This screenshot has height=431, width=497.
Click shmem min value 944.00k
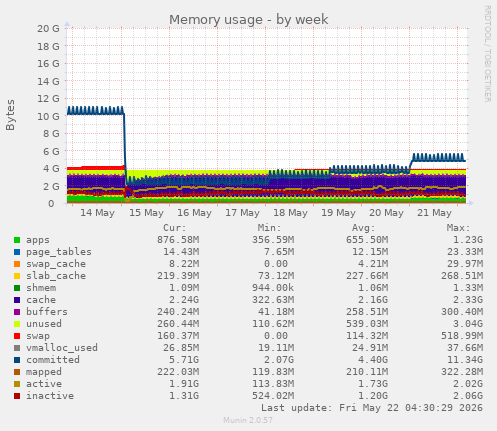click(x=273, y=288)
